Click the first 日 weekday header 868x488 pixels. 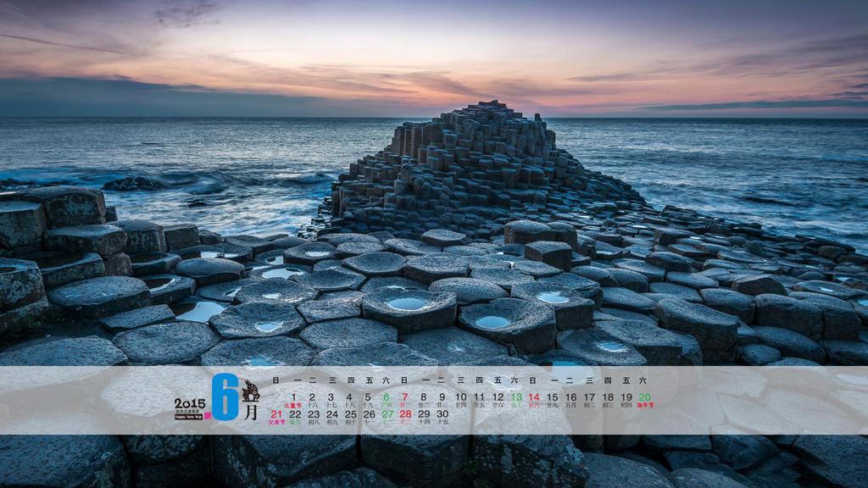[275, 380]
